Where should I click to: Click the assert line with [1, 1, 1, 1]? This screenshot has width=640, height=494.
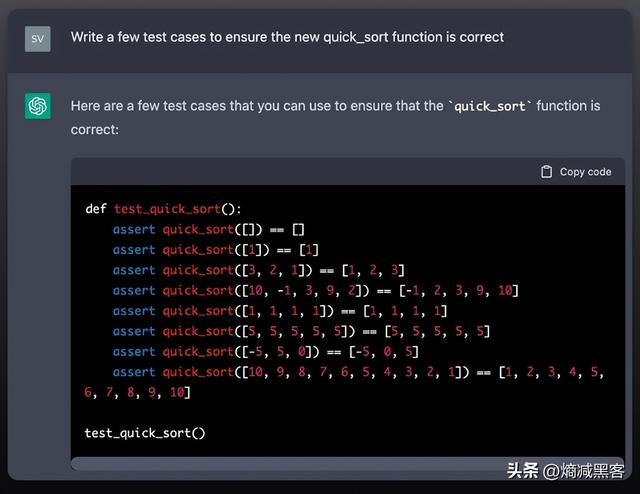pyautogui.click(x=279, y=311)
